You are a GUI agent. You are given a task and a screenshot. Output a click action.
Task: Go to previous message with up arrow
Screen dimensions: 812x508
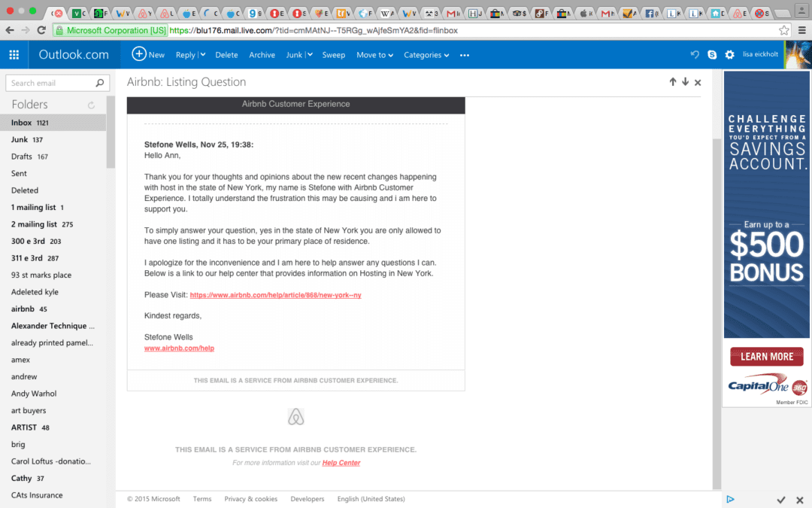[673, 82]
